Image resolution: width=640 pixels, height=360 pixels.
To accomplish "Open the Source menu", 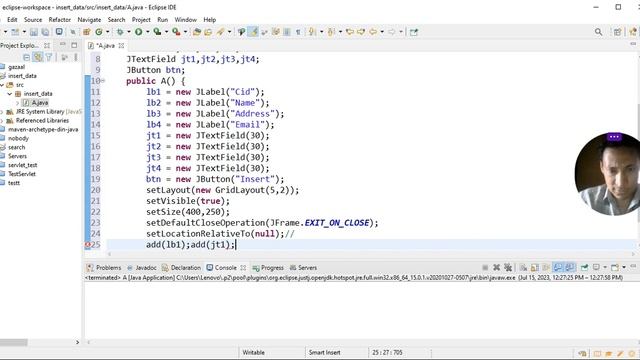I will 33,20.
